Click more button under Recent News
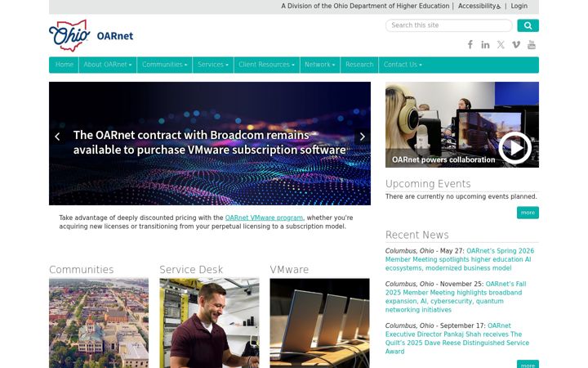588x368 pixels. [528, 365]
